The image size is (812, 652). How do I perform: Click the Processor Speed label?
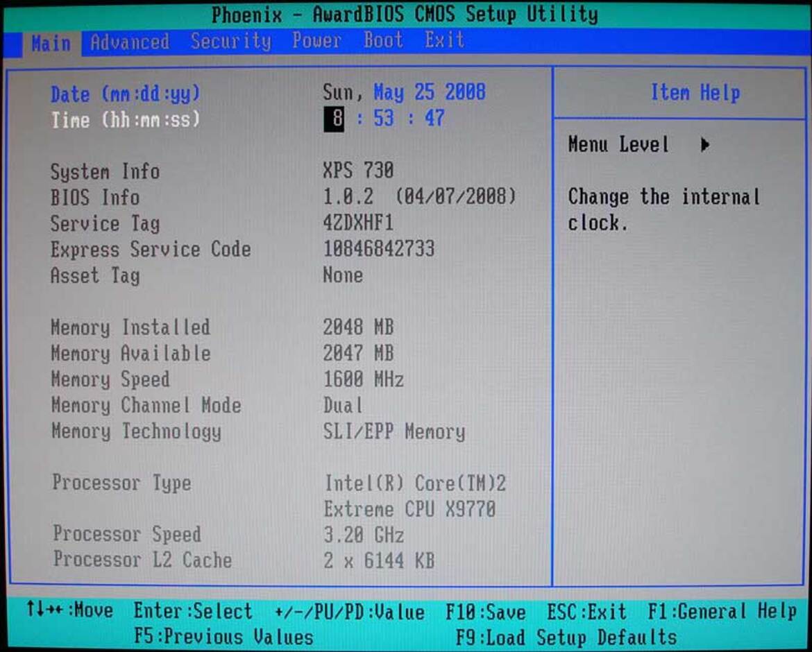click(x=127, y=535)
